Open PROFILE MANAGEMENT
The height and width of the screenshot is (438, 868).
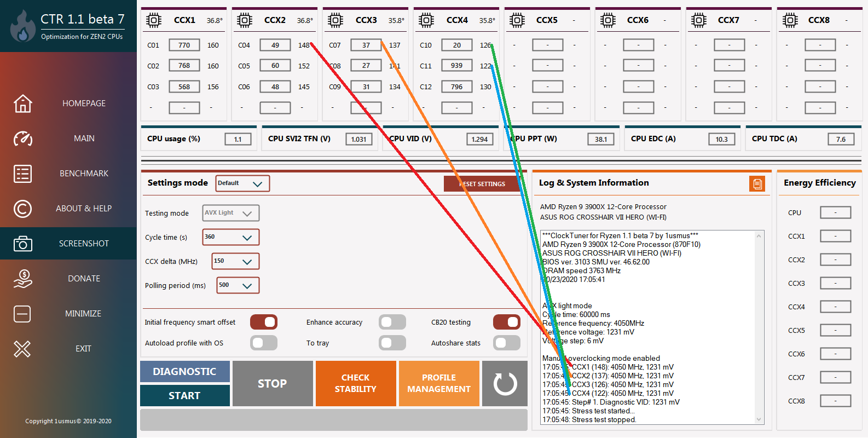(x=439, y=384)
